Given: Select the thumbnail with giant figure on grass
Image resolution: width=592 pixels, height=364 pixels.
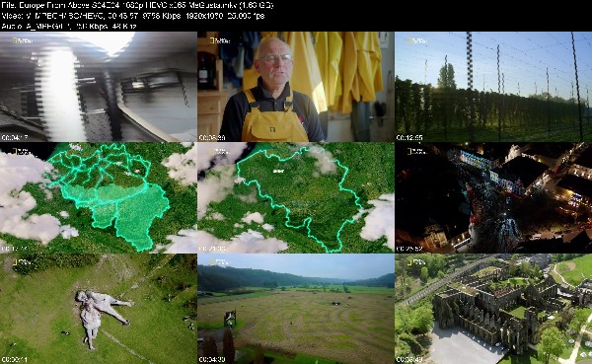Looking at the screenshot, I should pos(98,309).
